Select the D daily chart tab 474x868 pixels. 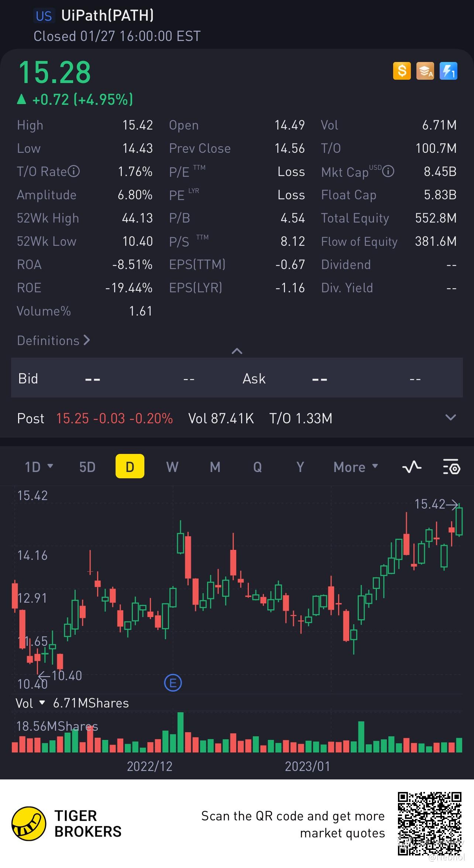[x=130, y=467]
